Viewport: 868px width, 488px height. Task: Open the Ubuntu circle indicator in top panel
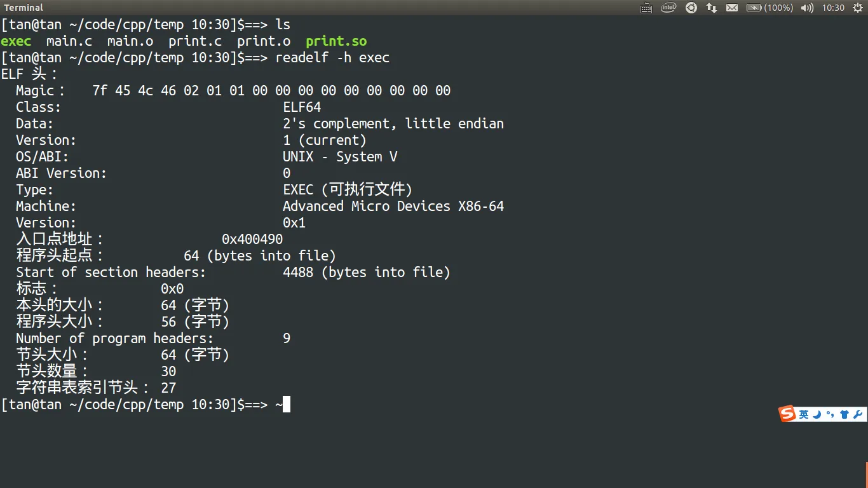click(691, 8)
